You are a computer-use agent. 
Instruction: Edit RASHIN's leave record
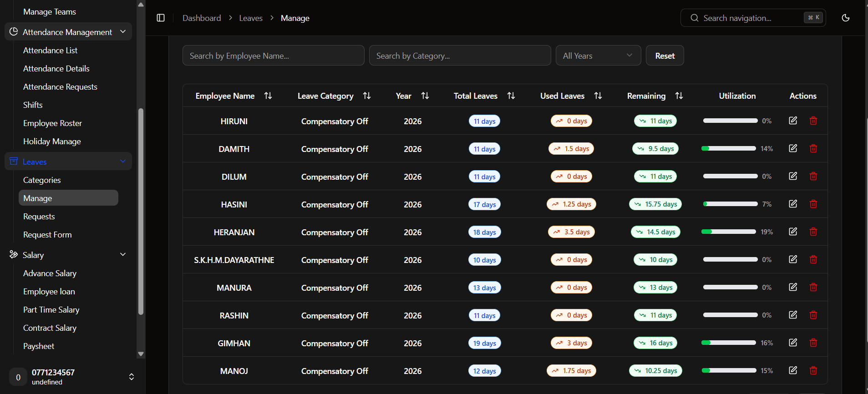[793, 315]
